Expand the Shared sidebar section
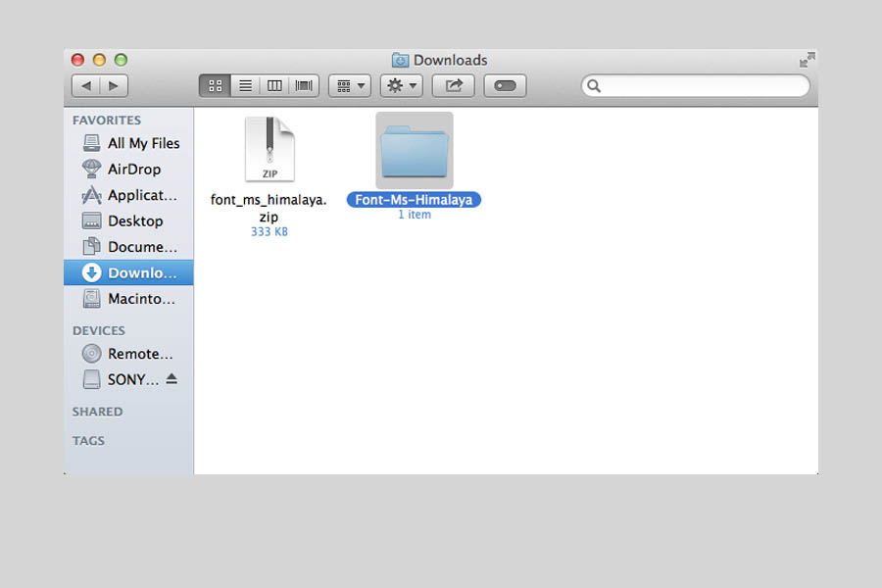Screen dimensions: 882x588 pyautogui.click(x=97, y=412)
